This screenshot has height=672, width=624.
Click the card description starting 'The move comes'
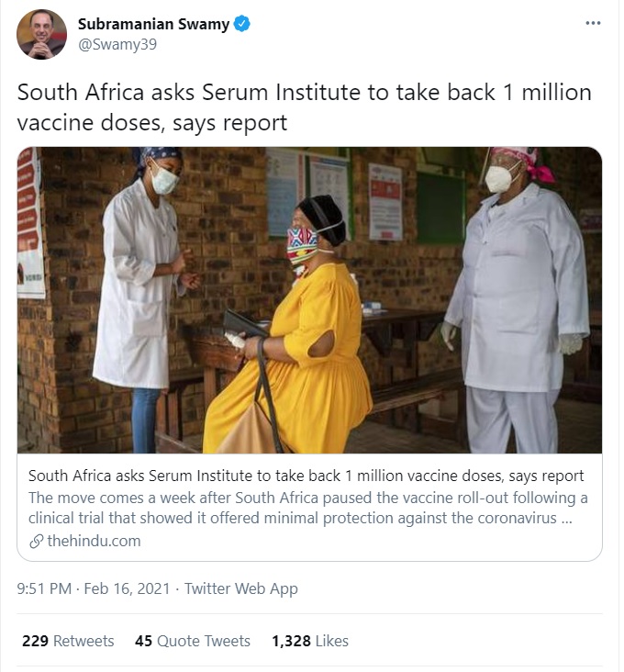(307, 508)
